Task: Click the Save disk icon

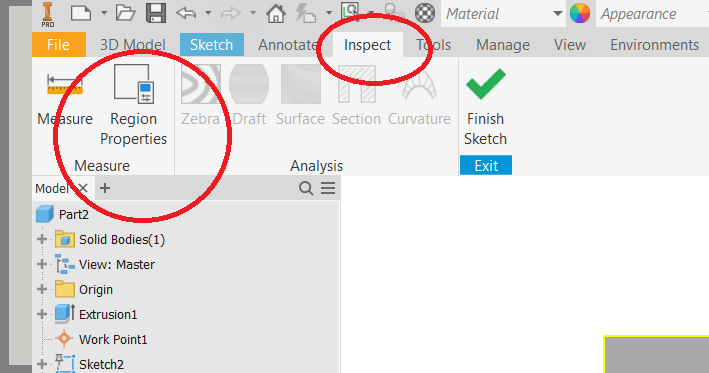Action: [x=156, y=13]
